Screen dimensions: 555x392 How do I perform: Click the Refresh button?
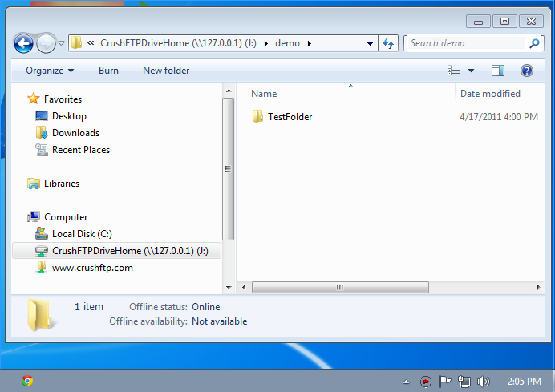388,43
